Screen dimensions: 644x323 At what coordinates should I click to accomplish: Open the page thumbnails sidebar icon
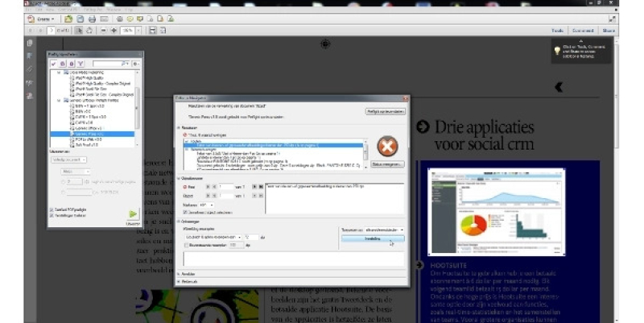point(30,43)
